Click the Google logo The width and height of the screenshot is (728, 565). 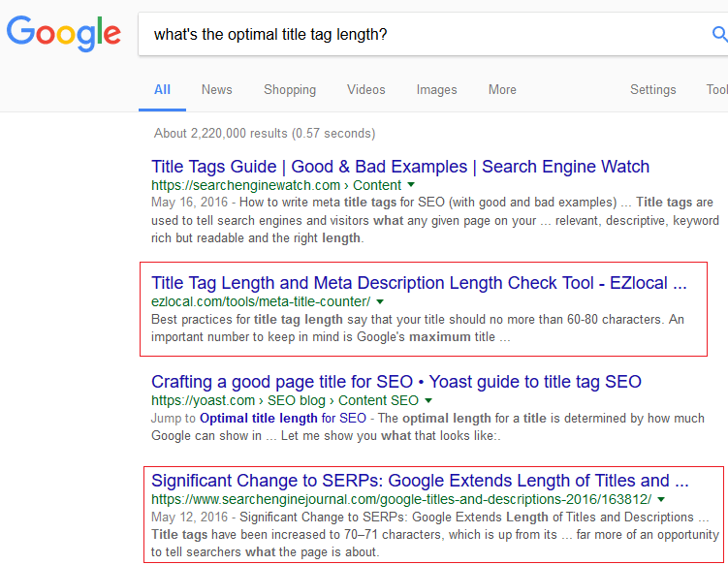pos(64,33)
